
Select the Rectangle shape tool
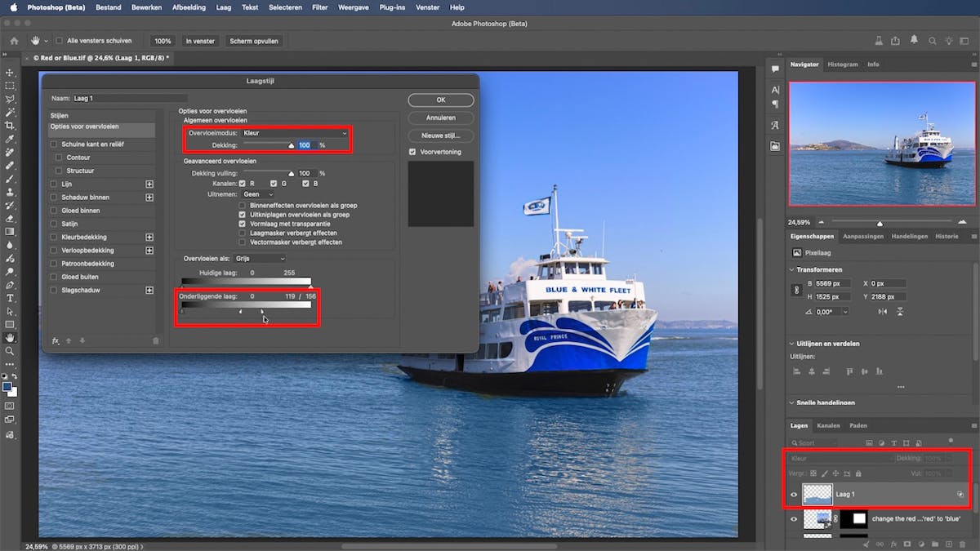[x=10, y=324]
